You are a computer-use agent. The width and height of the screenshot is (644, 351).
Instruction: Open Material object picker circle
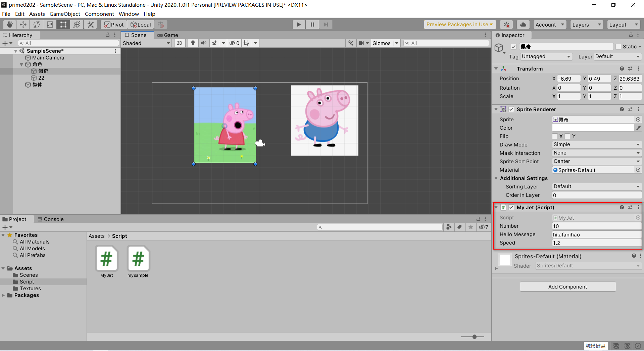tap(638, 170)
